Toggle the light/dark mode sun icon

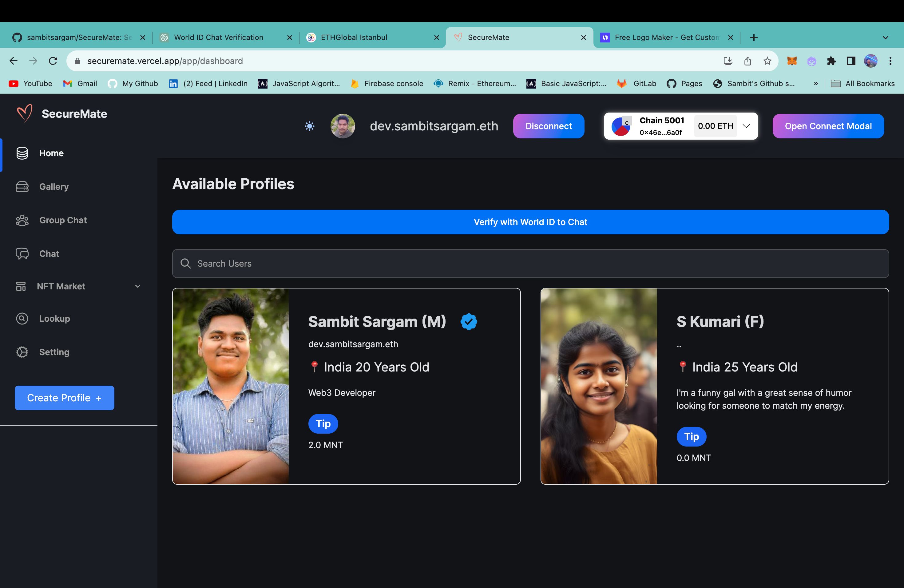pos(309,126)
